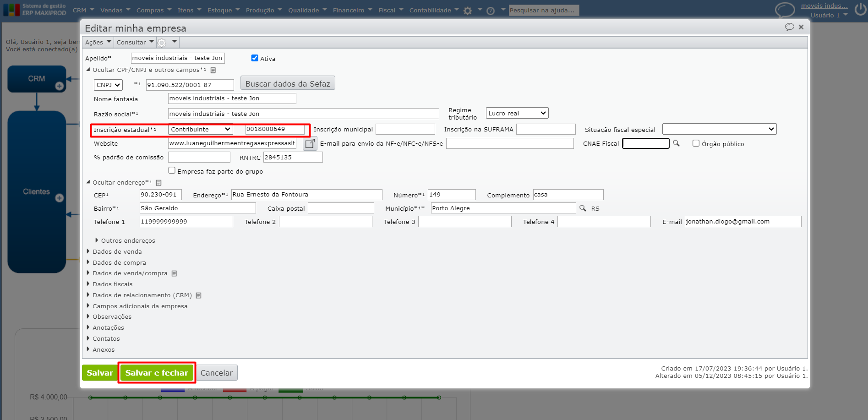This screenshot has height=420, width=868.
Task: Open the Financeiro menu
Action: (x=353, y=10)
